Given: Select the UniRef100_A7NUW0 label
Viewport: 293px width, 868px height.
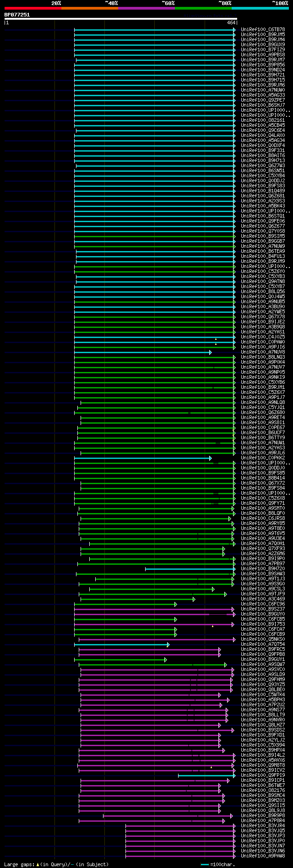Looking at the screenshot, I should 263,90.
